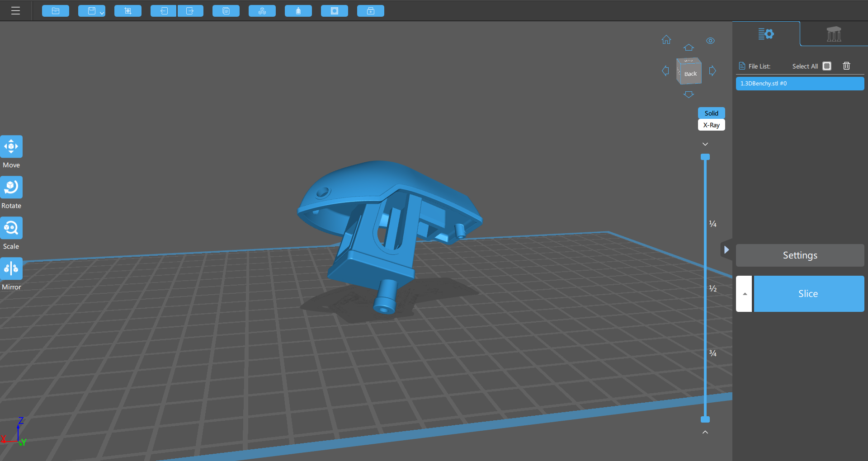Open the slice settings tab
This screenshot has width=868, height=461.
coord(766,34)
